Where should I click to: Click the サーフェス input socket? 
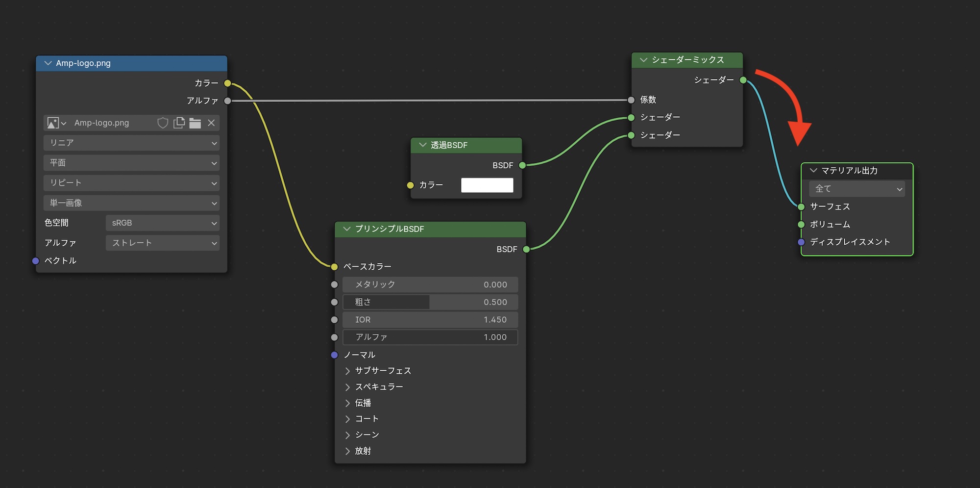tap(801, 207)
